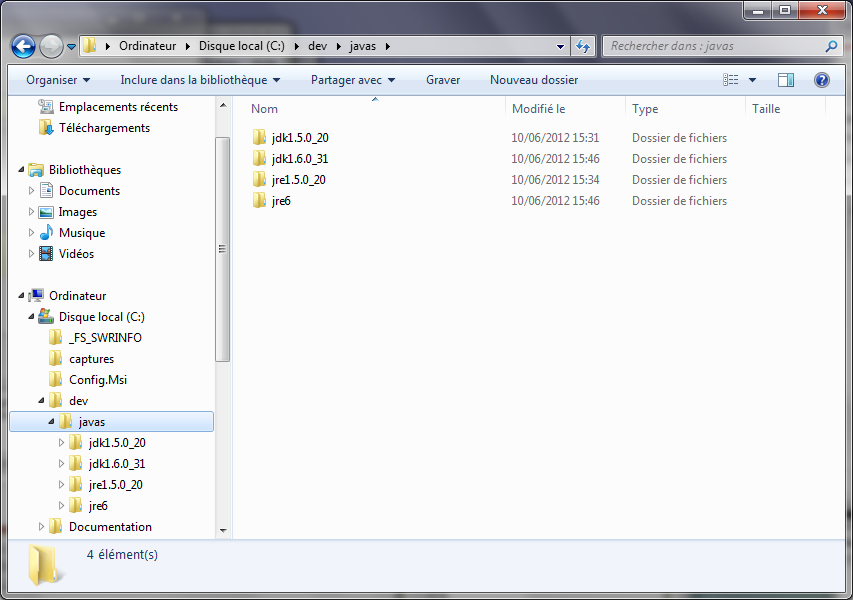Select the jdk1.6.0_31 folder icon in file list
Viewport: 853px width, 600px height.
tap(260, 159)
